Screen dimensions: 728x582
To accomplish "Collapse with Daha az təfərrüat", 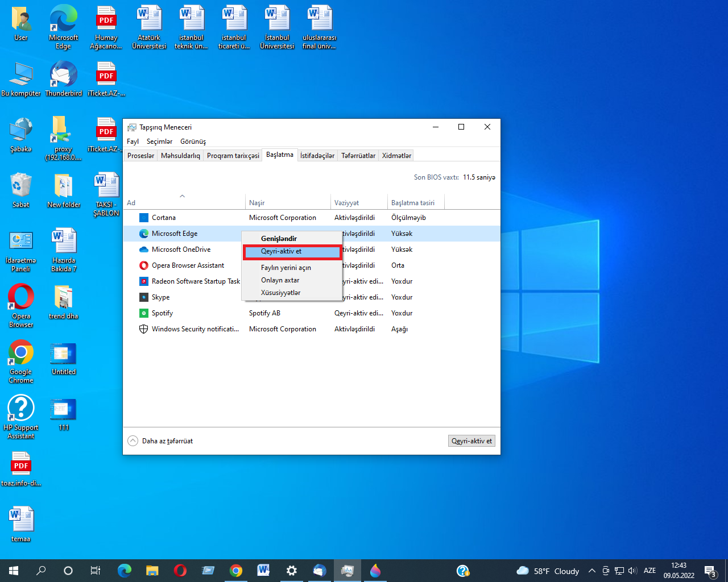I will click(160, 441).
